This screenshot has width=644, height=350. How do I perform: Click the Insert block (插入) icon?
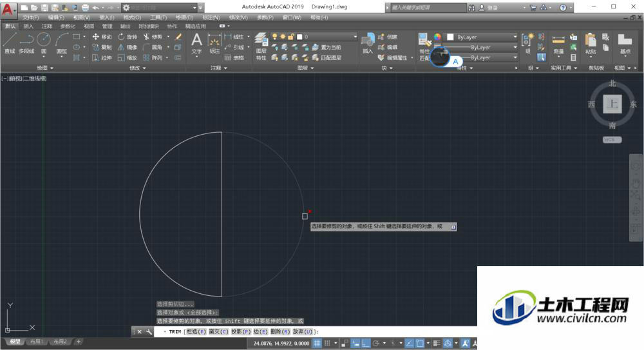click(368, 43)
